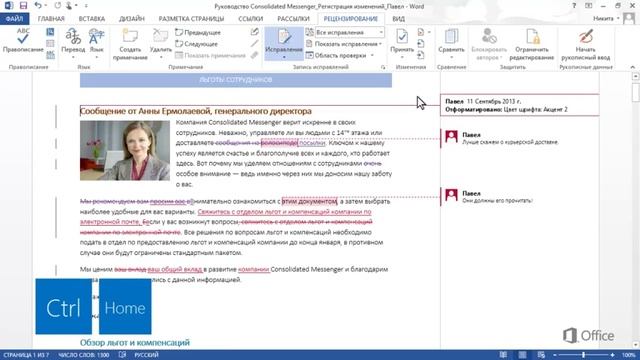This screenshot has height=360, width=640.
Task: Go to Следующее comment
Action: [x=197, y=44]
